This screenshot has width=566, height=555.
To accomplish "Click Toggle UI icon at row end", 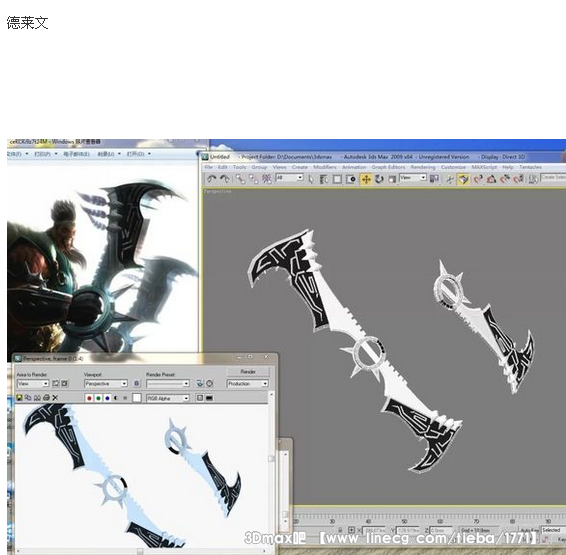I will point(209,398).
